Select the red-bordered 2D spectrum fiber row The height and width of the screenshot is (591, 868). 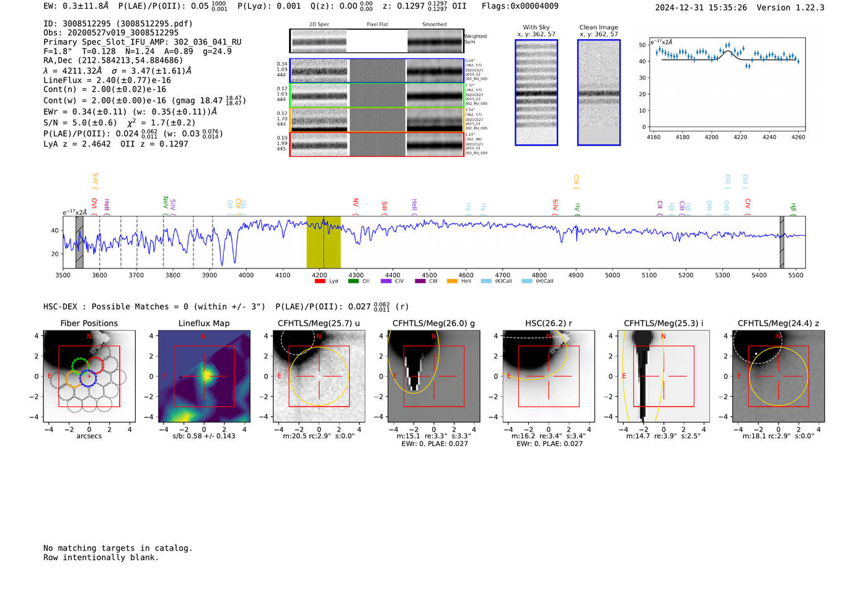pos(377,144)
